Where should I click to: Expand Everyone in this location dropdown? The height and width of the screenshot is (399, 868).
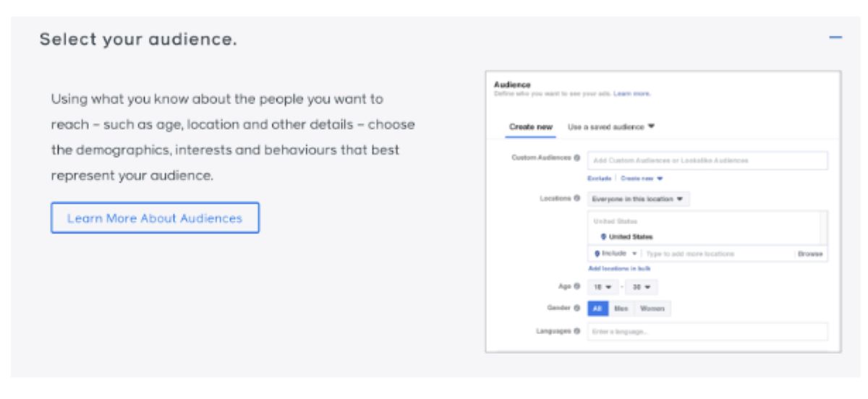pyautogui.click(x=638, y=199)
